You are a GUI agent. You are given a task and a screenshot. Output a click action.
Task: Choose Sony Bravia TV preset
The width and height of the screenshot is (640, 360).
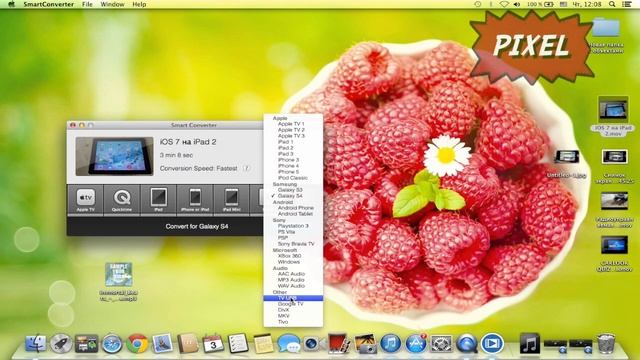pyautogui.click(x=296, y=244)
